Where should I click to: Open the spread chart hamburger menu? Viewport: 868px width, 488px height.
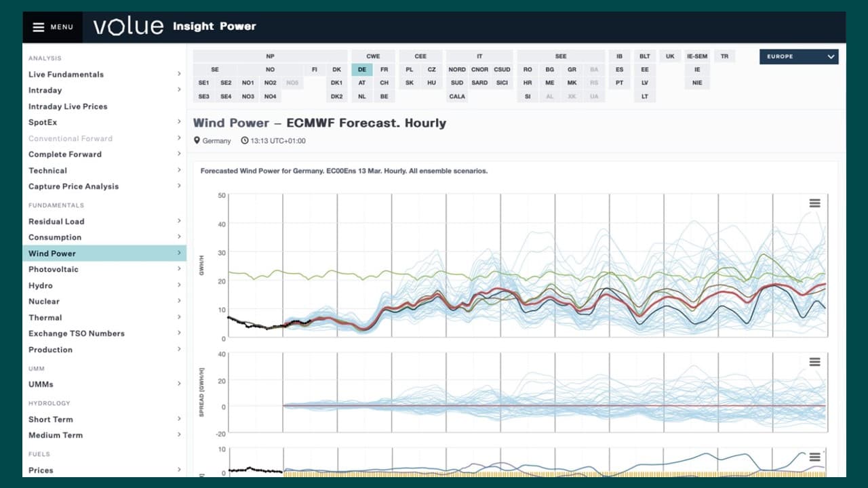tap(814, 362)
